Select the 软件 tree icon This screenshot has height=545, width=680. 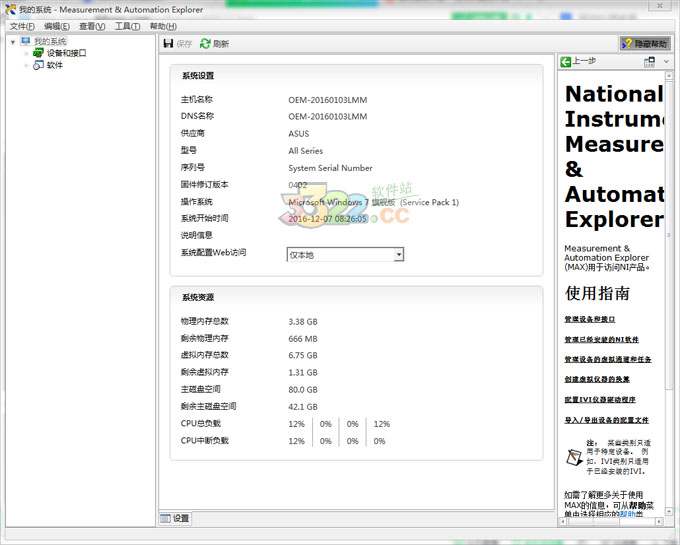click(39, 65)
